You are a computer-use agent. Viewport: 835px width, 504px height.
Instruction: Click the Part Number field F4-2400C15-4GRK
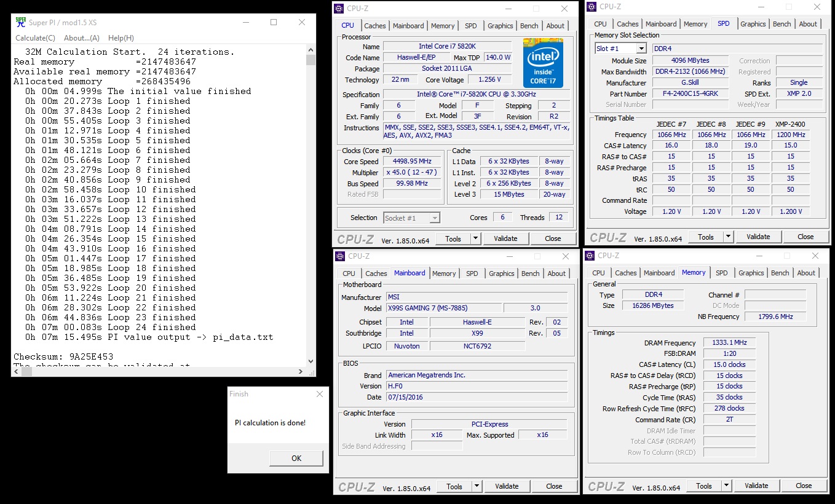pos(691,94)
